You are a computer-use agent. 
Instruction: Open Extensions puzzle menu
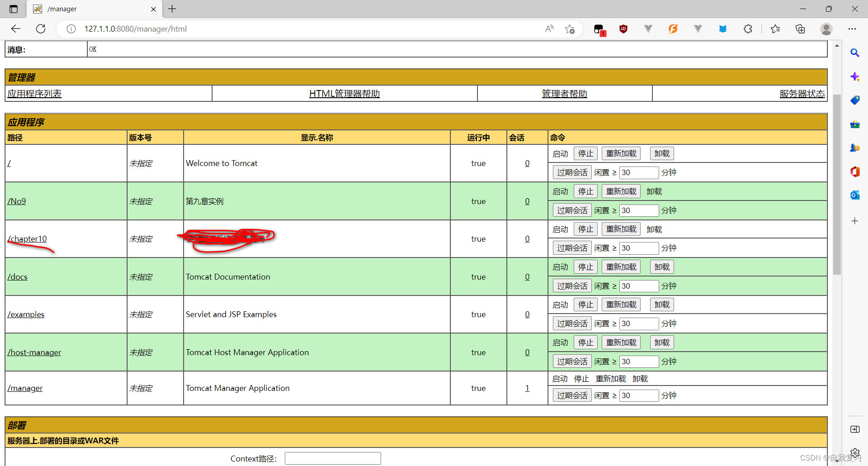pos(748,29)
